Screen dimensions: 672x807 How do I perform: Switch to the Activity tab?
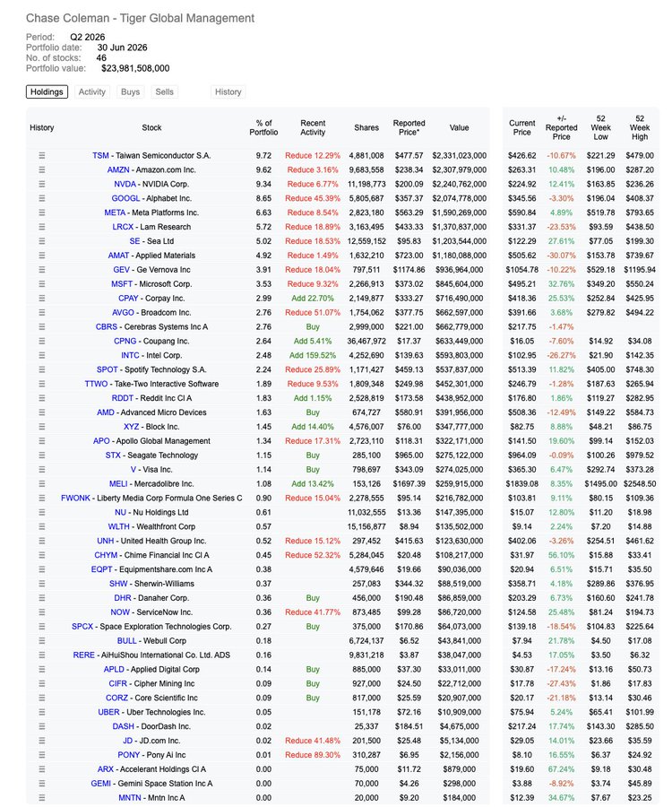tap(92, 92)
